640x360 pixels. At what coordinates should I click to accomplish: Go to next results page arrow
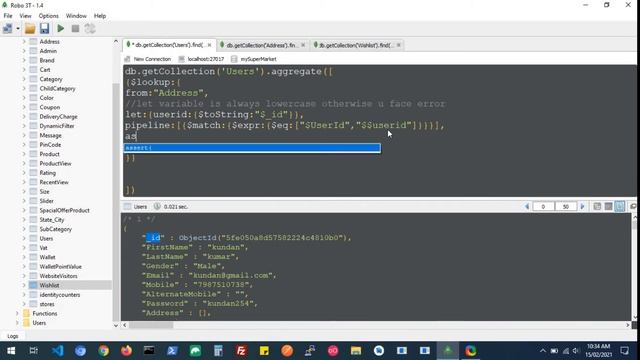pos(582,207)
